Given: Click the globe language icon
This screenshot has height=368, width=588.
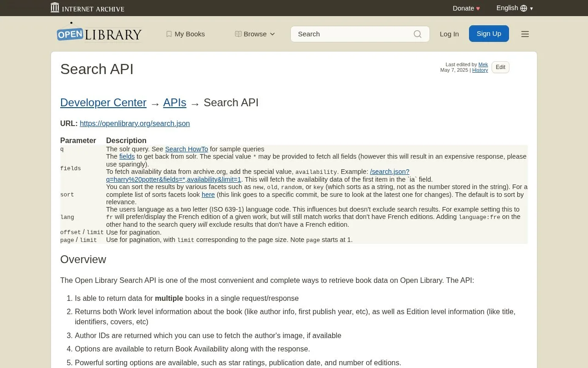Looking at the screenshot, I should click(524, 8).
